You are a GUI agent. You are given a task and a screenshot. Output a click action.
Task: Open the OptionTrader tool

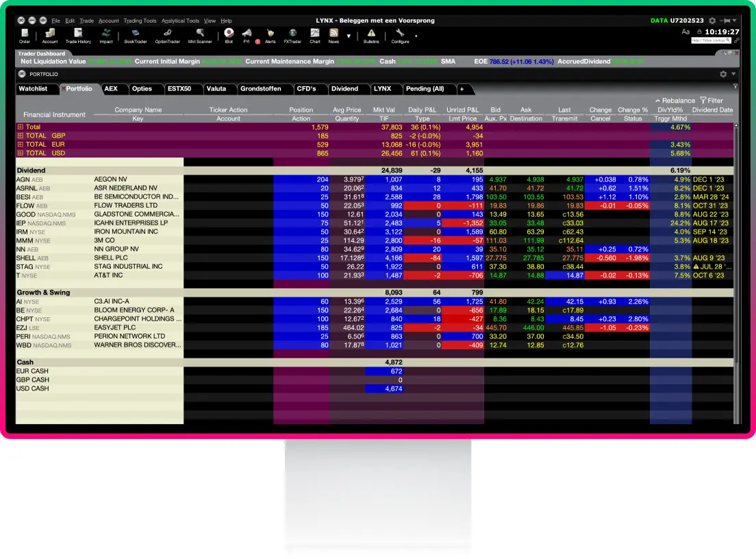[167, 36]
